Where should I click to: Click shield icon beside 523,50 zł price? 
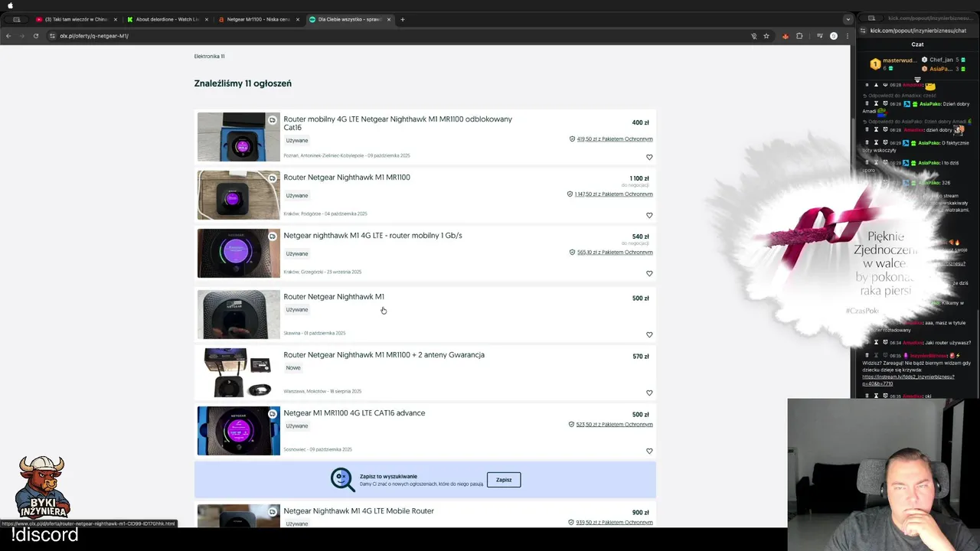tap(571, 425)
